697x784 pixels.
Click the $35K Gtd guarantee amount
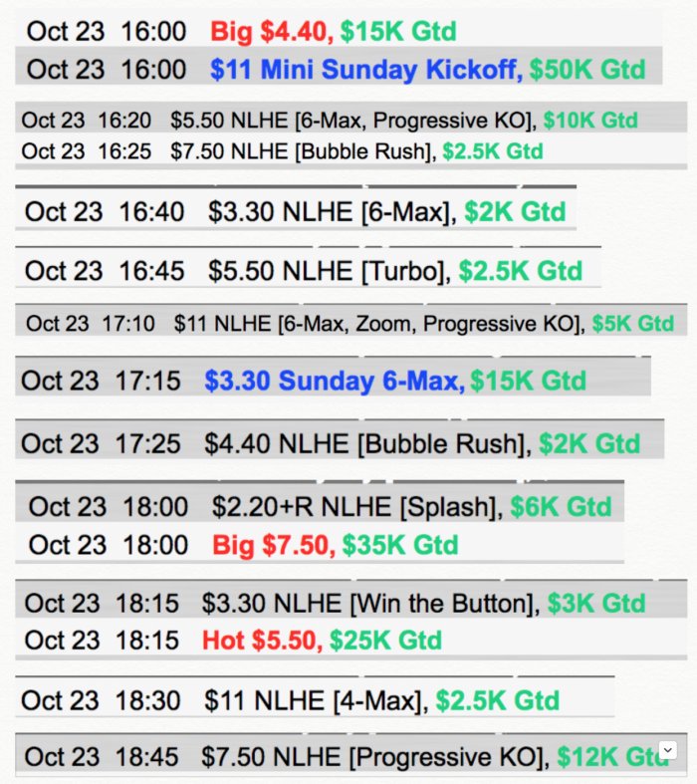click(x=400, y=545)
